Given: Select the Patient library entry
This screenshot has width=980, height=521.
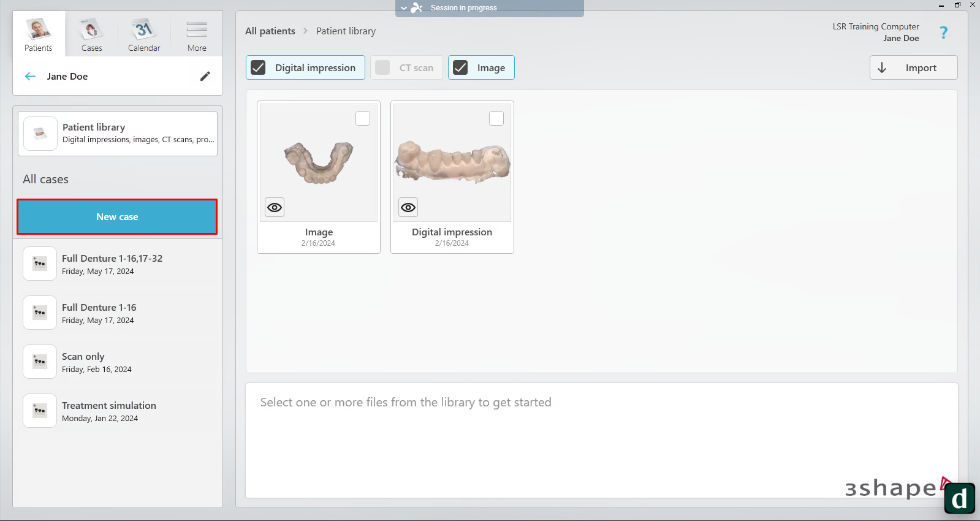Looking at the screenshot, I should coord(118,134).
